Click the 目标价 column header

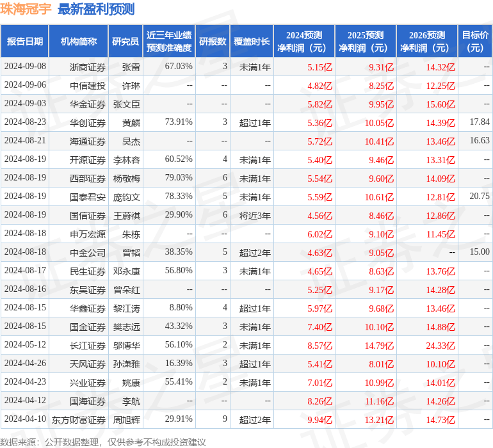[475, 41]
